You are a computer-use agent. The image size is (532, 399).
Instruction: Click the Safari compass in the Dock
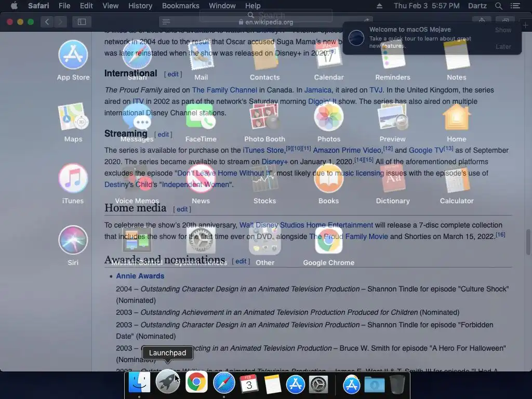tap(224, 383)
